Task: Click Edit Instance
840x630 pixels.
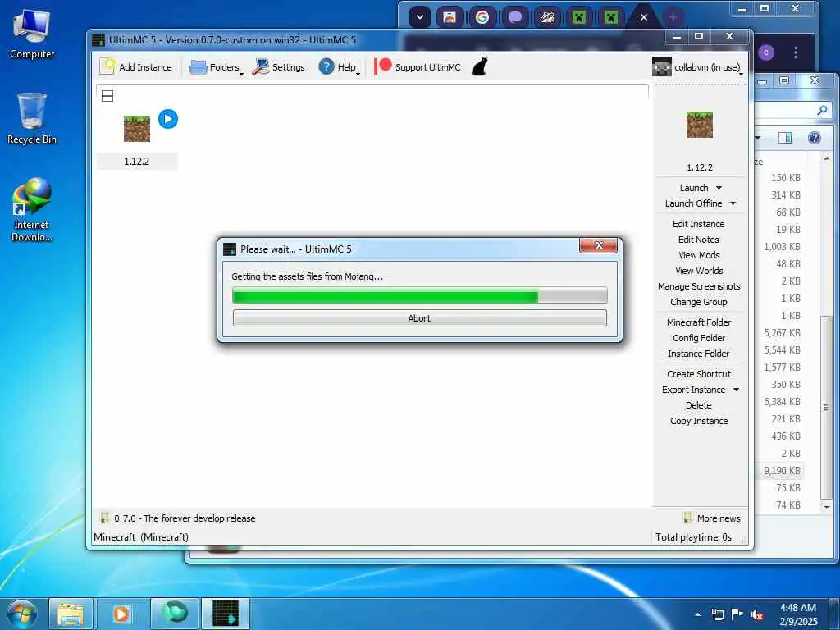Action: click(699, 224)
